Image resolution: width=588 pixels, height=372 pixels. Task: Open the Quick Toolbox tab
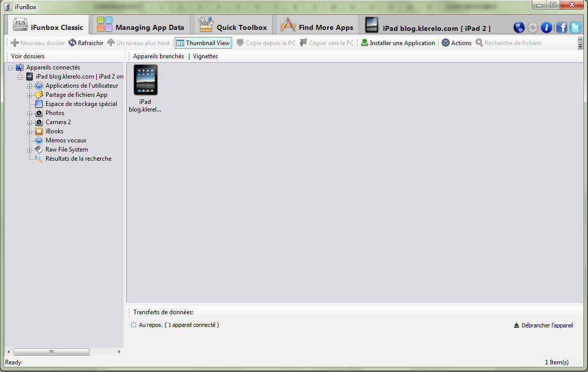point(233,25)
